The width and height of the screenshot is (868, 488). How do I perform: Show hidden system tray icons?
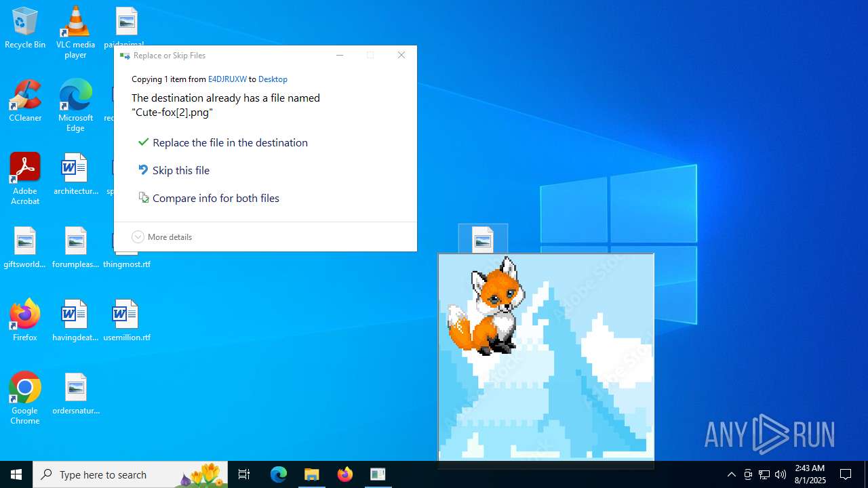731,474
